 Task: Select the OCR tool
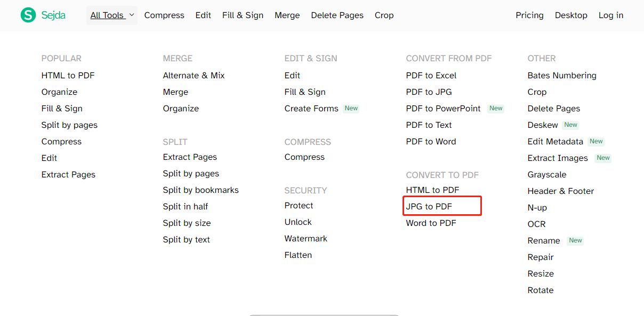coord(537,224)
